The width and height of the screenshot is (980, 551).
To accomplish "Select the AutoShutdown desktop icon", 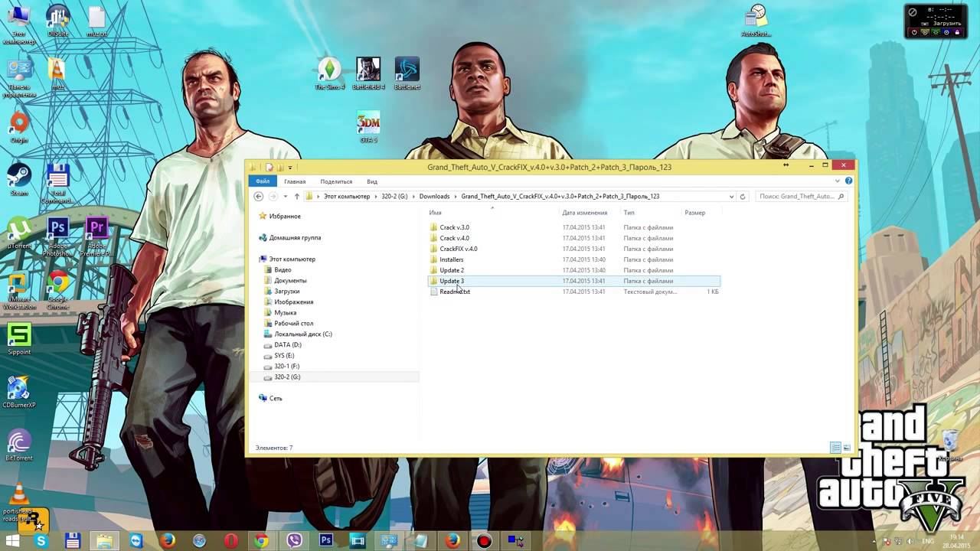I will pos(756,21).
